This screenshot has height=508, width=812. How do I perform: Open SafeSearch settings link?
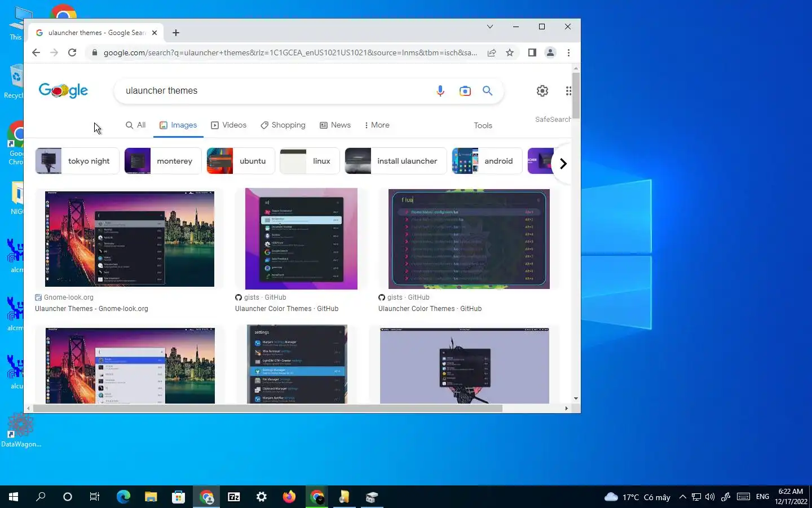coord(553,120)
